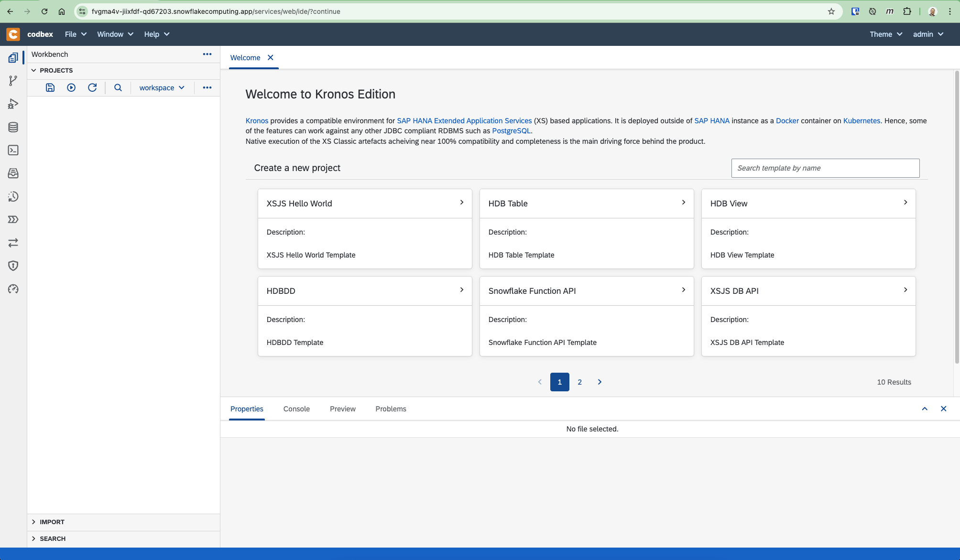Open the HDB Table template chevron
The height and width of the screenshot is (560, 960).
pyautogui.click(x=684, y=203)
